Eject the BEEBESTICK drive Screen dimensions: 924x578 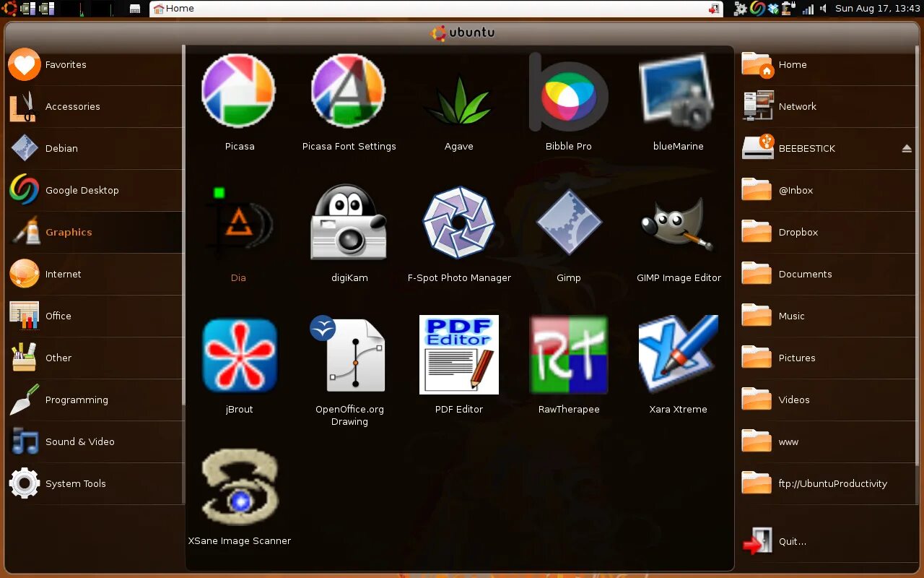[907, 148]
